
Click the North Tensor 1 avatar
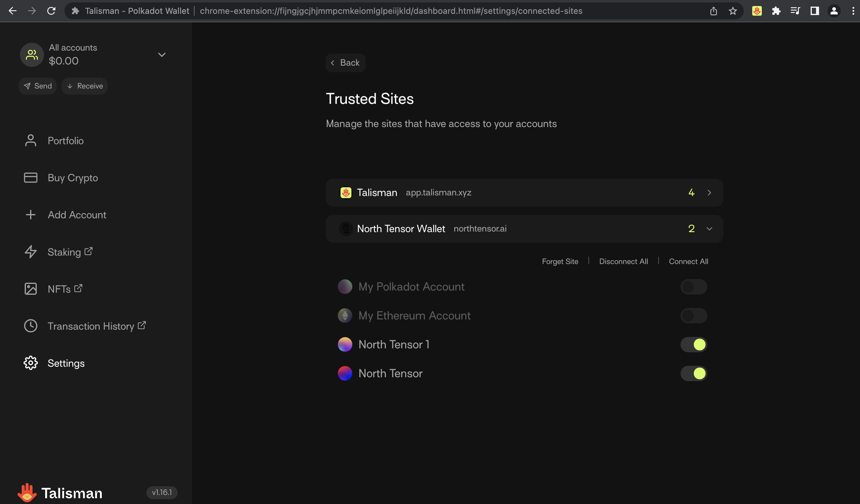click(x=345, y=345)
